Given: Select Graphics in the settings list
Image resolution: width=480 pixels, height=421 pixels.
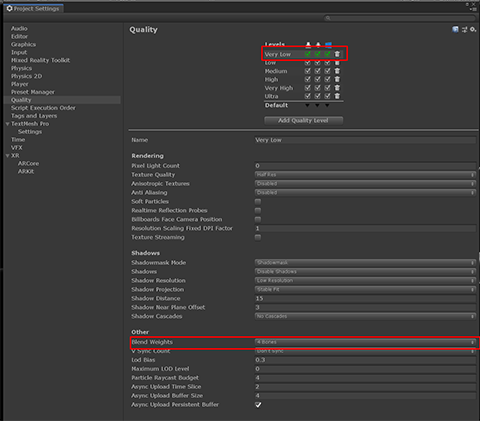Looking at the screenshot, I should (x=23, y=44).
